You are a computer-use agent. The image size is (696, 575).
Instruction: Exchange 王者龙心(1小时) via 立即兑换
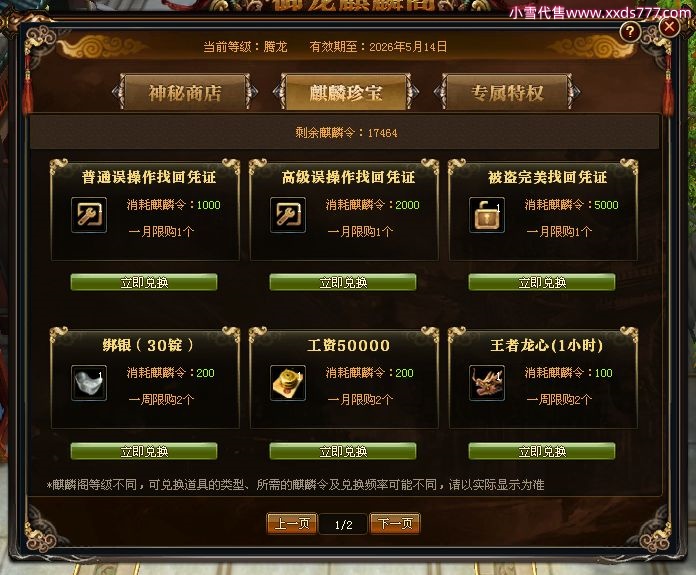tap(542, 451)
